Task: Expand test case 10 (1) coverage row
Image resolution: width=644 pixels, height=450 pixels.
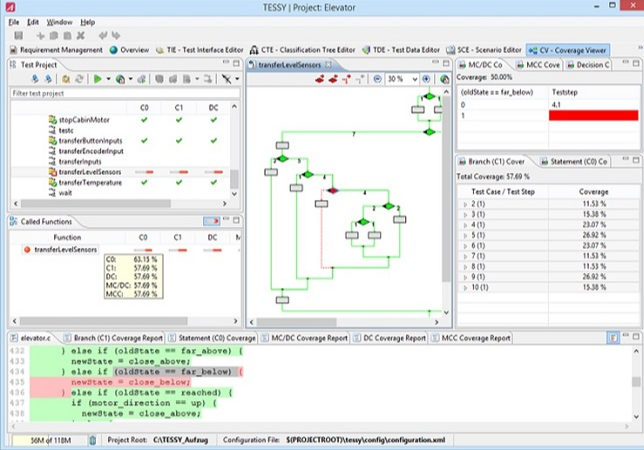Action: pos(465,288)
